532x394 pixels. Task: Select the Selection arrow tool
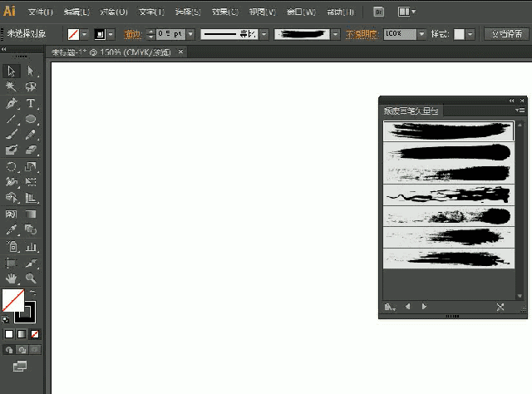point(12,71)
